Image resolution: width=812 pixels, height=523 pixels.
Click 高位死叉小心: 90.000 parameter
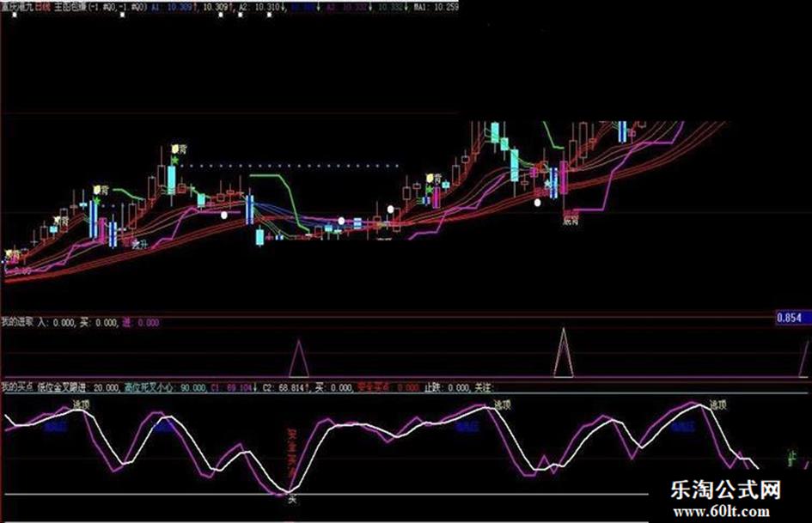(x=165, y=387)
